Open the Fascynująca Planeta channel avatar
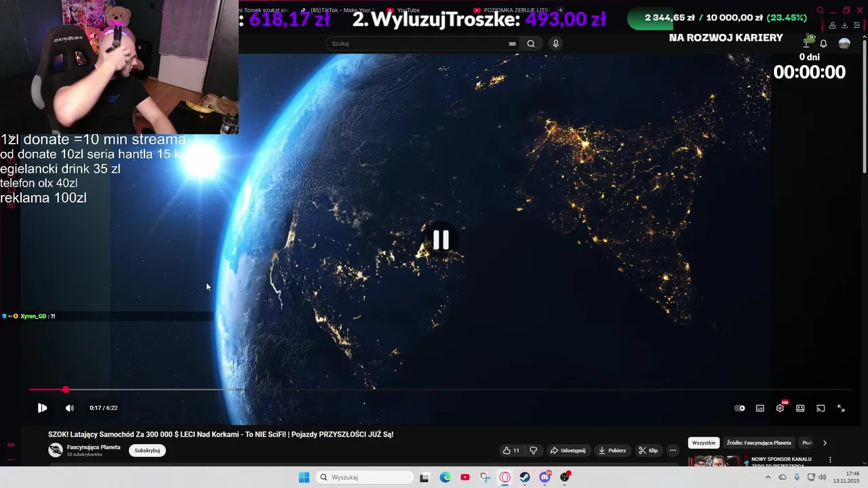The height and width of the screenshot is (488, 868). 56,450
